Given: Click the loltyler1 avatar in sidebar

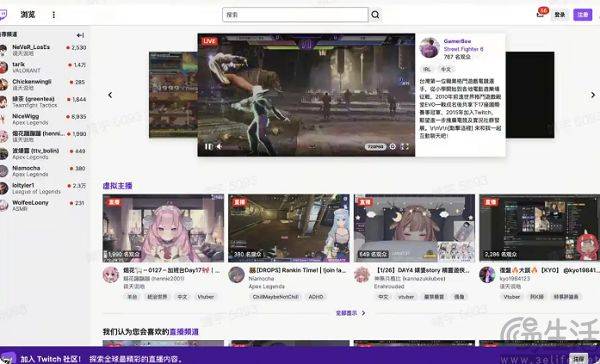Looking at the screenshot, I should pos(3,188).
